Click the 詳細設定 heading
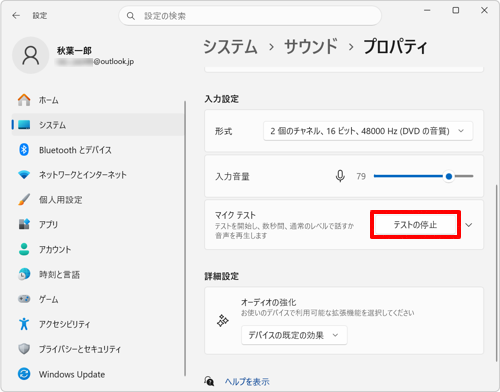 (x=221, y=276)
